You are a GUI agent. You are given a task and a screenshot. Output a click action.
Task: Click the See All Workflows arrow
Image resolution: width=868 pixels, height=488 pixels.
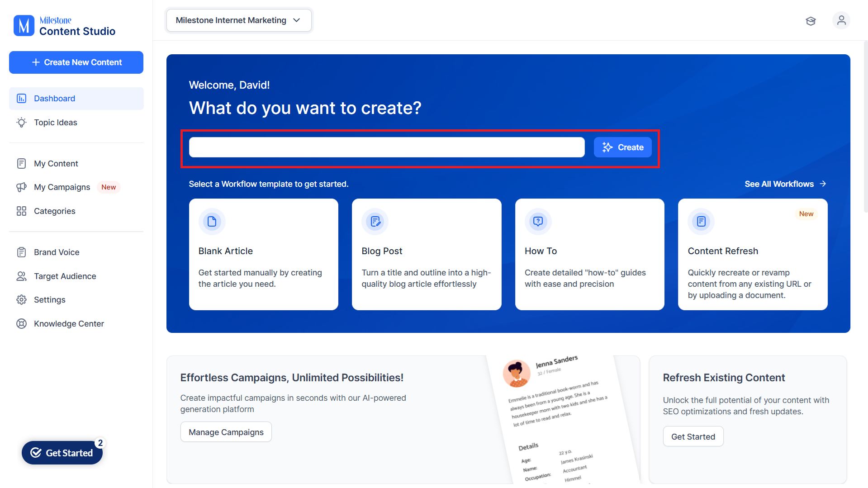click(x=823, y=184)
